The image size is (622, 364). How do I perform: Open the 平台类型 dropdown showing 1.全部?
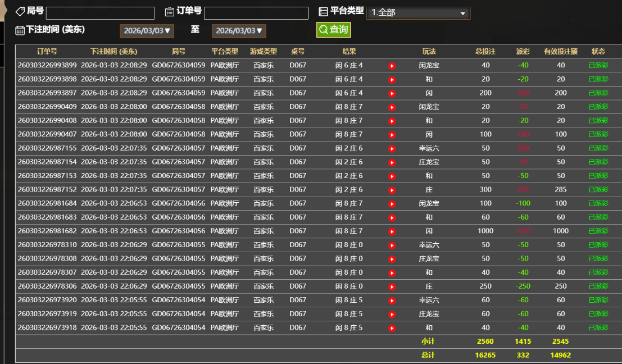[418, 12]
